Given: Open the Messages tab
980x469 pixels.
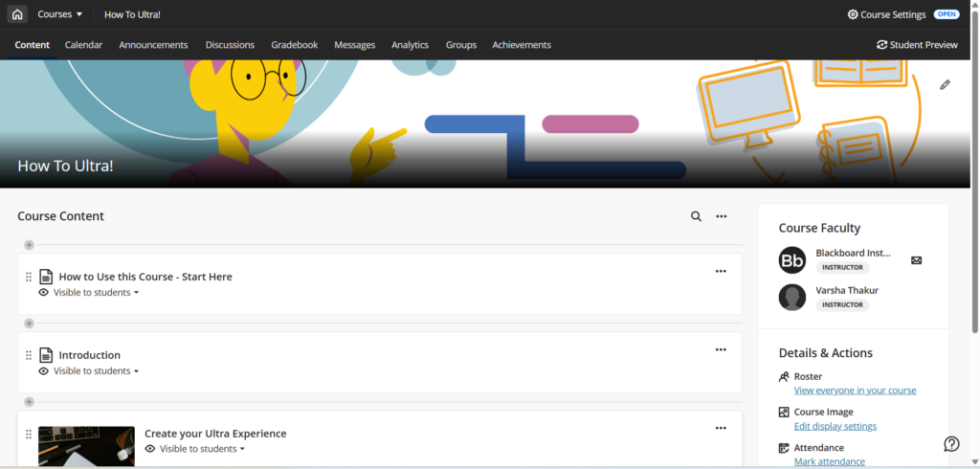Looking at the screenshot, I should tap(354, 45).
